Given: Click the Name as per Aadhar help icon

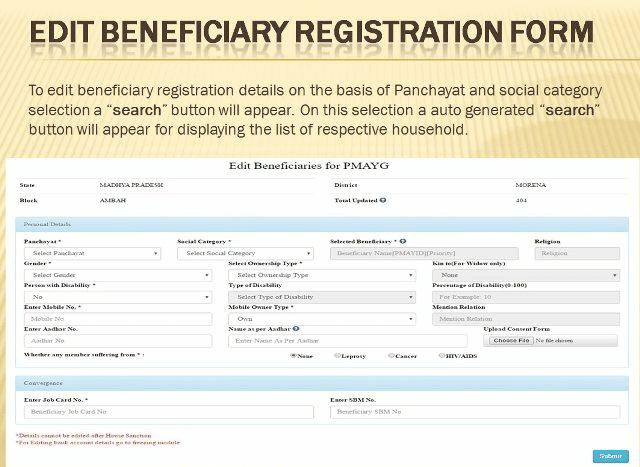Looking at the screenshot, I should pos(296,329).
